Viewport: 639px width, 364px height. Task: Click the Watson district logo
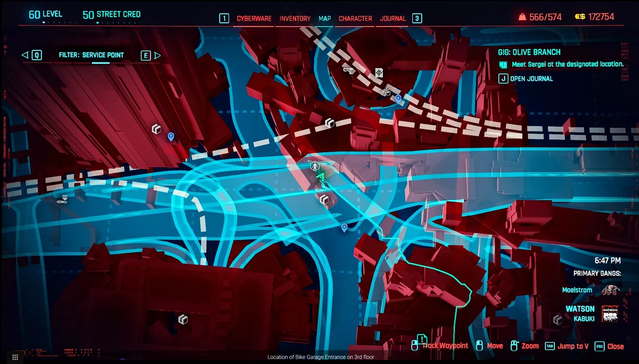point(610,314)
